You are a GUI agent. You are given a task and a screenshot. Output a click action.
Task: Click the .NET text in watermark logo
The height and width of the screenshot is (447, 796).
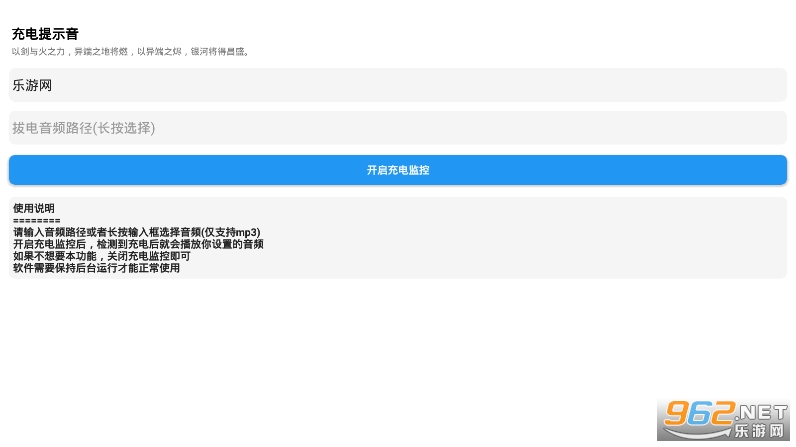pos(759,412)
